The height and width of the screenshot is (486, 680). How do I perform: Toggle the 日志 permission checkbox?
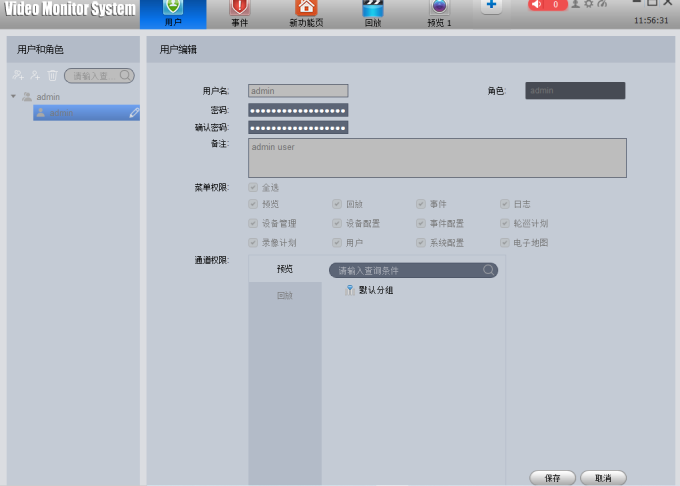505,204
